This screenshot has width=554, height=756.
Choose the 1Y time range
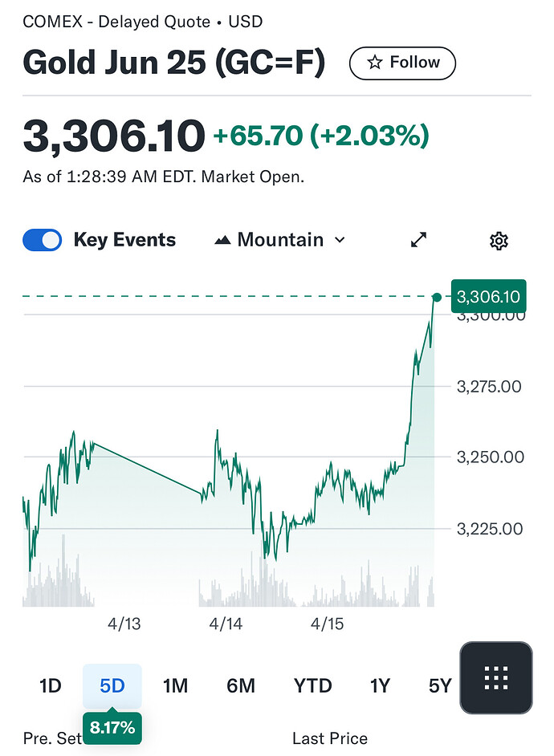pyautogui.click(x=380, y=685)
